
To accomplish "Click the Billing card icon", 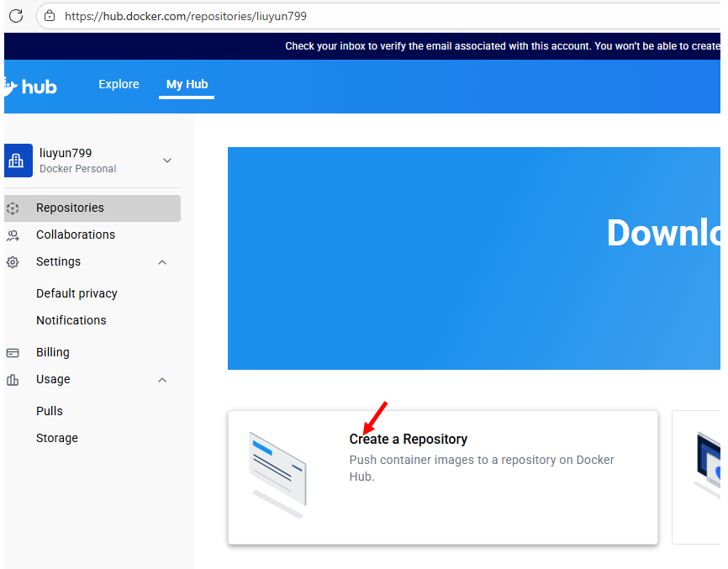I will click(13, 353).
